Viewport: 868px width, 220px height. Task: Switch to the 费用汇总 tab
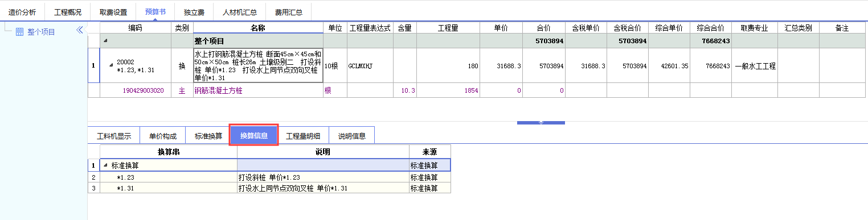pos(289,12)
